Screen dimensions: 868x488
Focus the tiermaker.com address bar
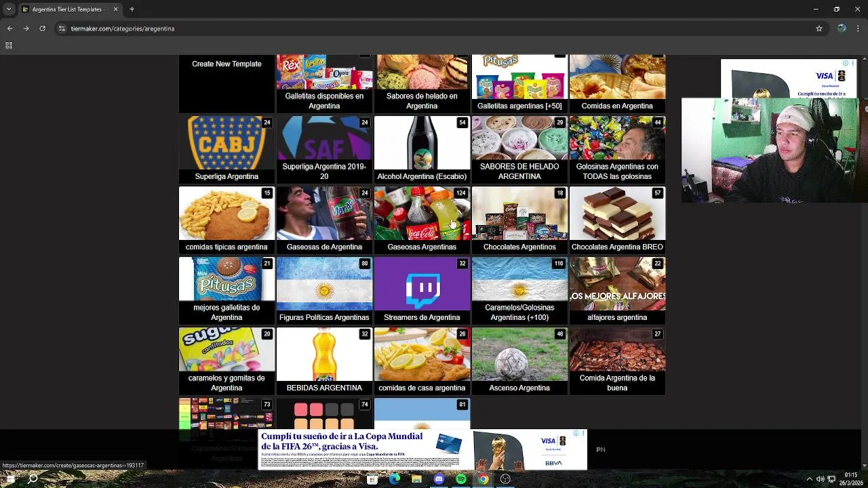pyautogui.click(x=434, y=28)
